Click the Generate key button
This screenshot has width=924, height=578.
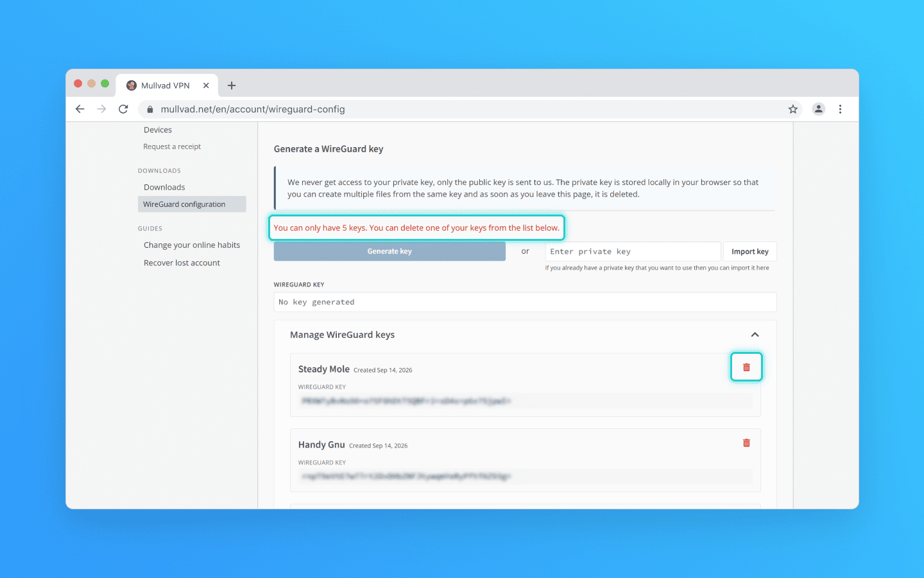tap(389, 251)
